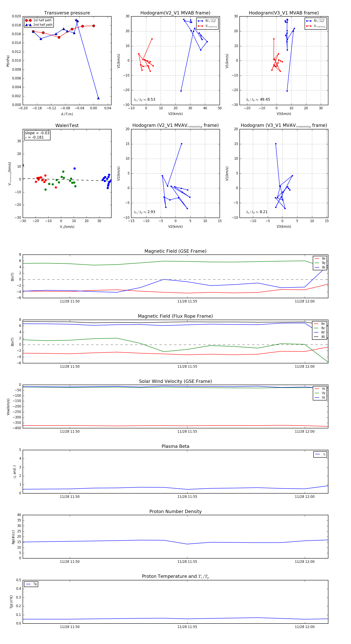Click the "Hodogram(V3_V1 MVAB frame)" title

[284, 13]
